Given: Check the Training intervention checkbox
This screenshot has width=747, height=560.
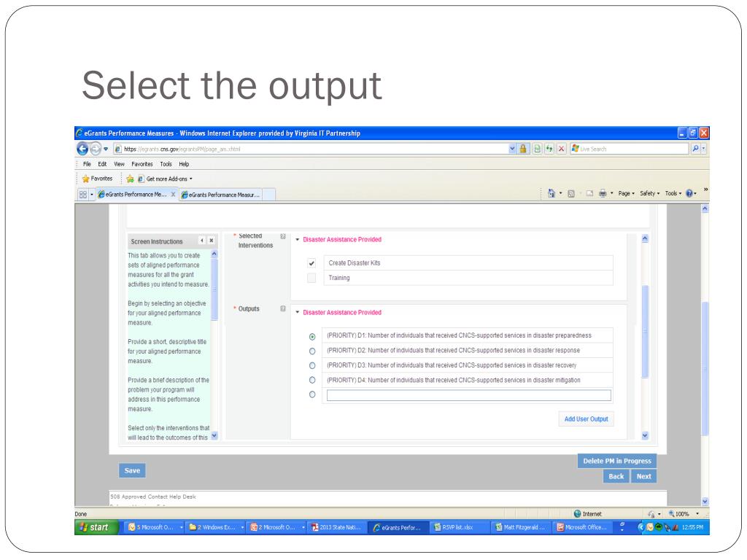Looking at the screenshot, I should (311, 278).
